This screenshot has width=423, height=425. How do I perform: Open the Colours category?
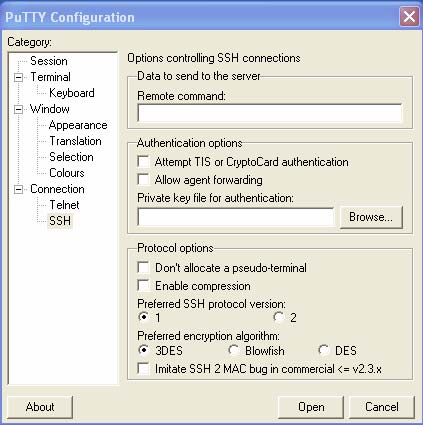click(67, 173)
